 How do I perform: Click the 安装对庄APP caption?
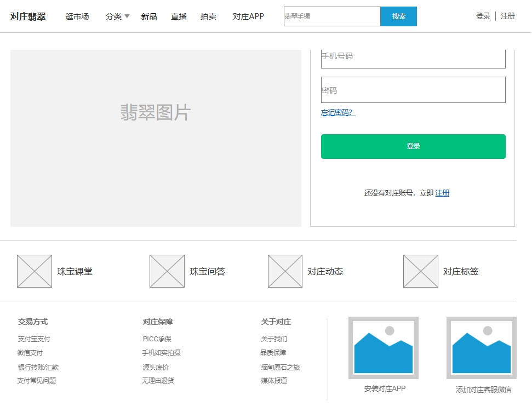click(385, 389)
